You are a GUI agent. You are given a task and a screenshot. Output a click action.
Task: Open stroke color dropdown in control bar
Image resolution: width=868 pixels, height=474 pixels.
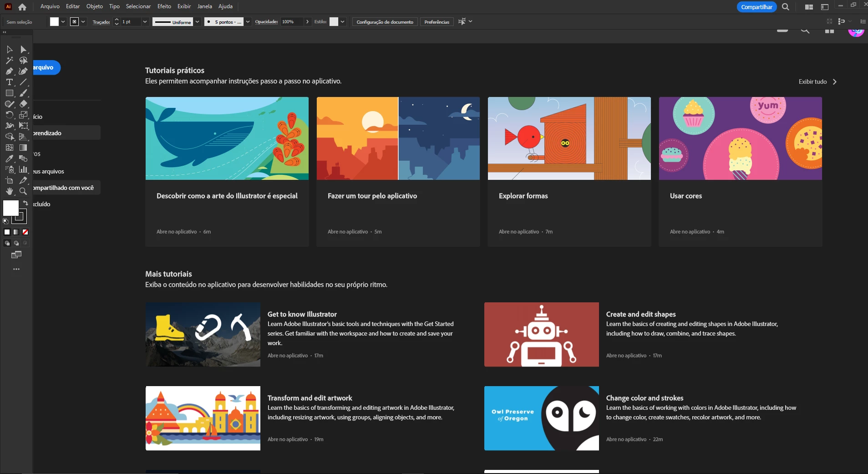(83, 21)
